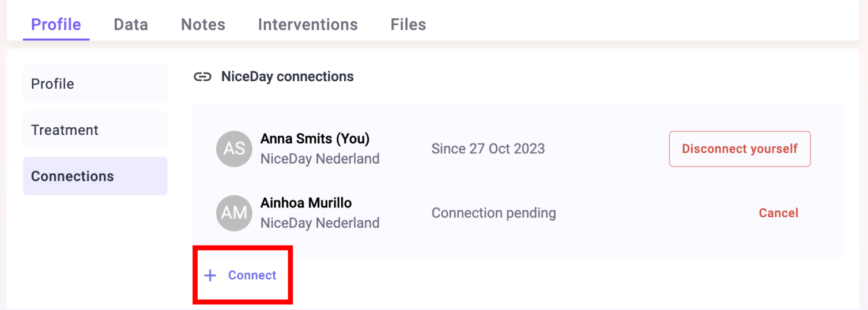
Task: Switch to the Data tab
Action: click(x=131, y=24)
